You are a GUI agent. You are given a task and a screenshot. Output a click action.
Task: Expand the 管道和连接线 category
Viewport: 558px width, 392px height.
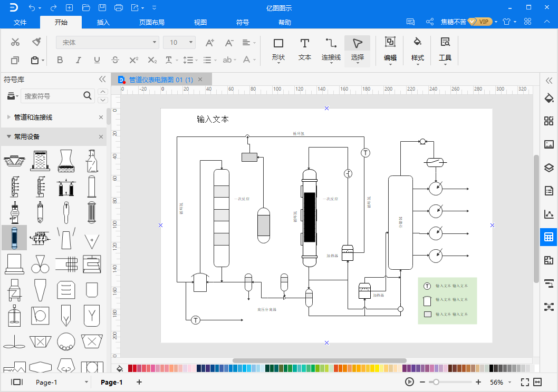tap(9, 117)
